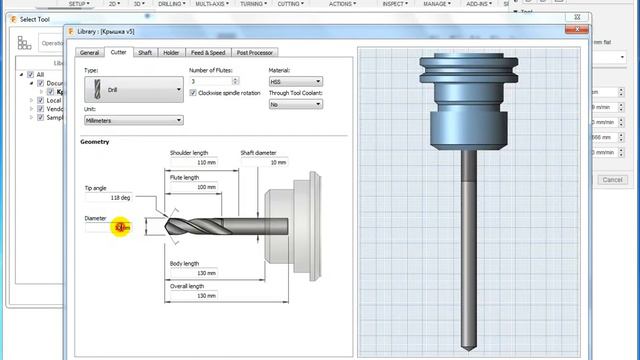Click the Shoulder length value field
Viewport: 640px width, 360px height.
click(x=193, y=162)
